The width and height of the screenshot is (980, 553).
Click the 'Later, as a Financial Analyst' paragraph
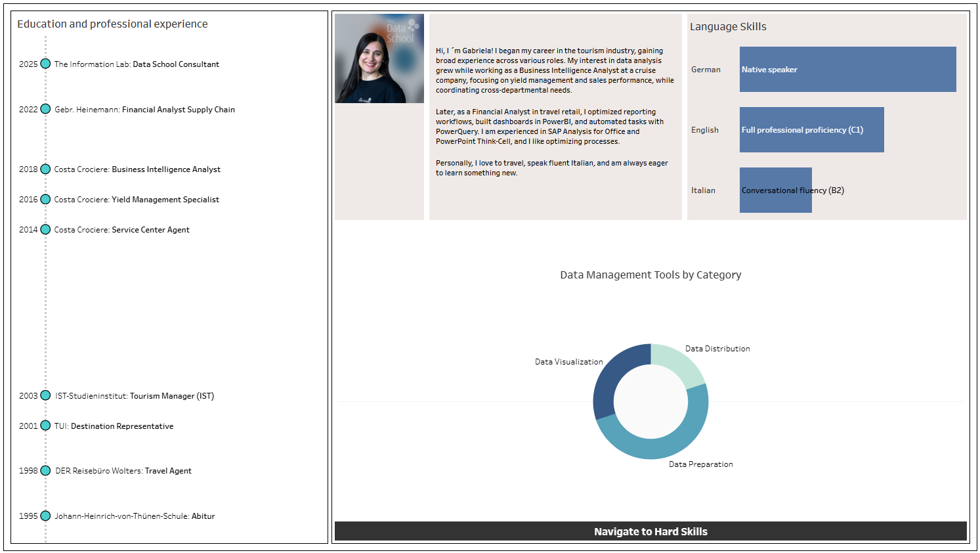pyautogui.click(x=550, y=127)
